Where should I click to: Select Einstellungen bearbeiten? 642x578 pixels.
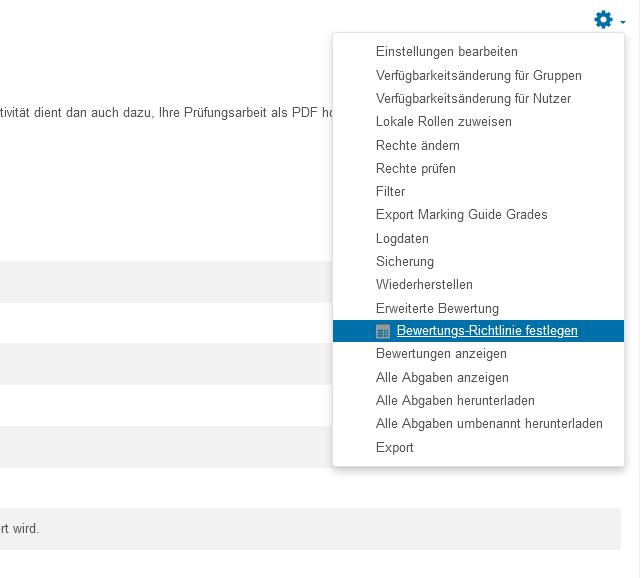pos(446,52)
